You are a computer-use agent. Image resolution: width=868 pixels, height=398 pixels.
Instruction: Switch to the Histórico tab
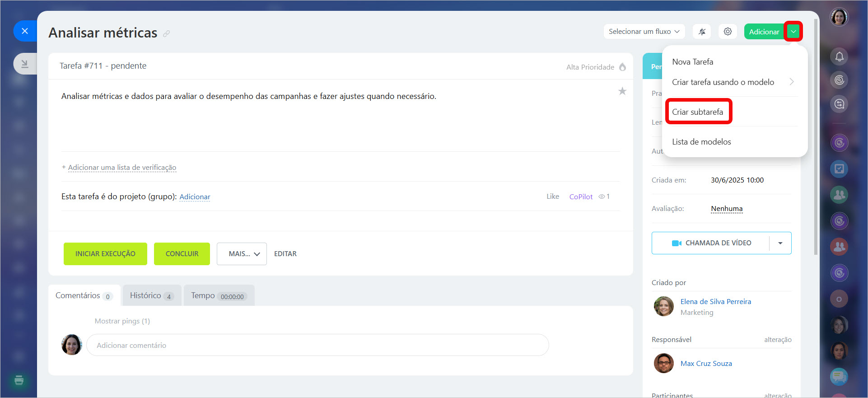pos(152,295)
